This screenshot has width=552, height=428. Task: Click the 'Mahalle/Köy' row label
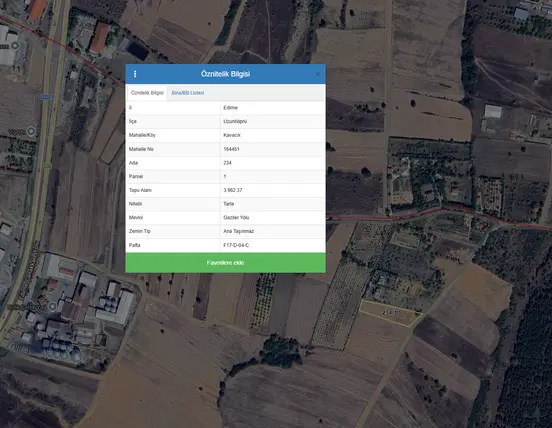[x=142, y=135]
